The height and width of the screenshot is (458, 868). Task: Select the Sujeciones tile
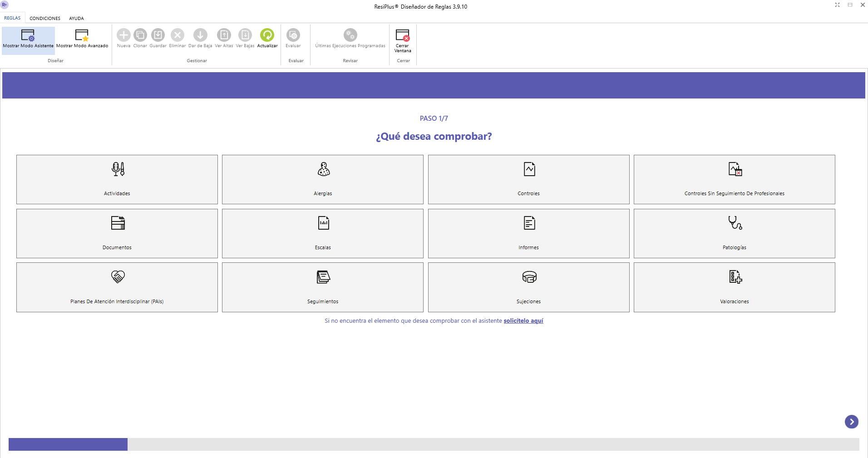pos(529,287)
